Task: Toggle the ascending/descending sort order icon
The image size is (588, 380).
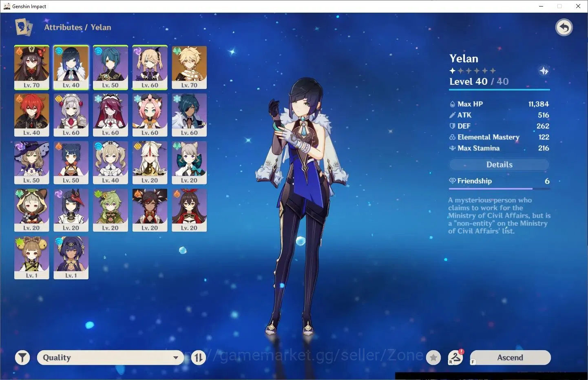Action: click(199, 358)
